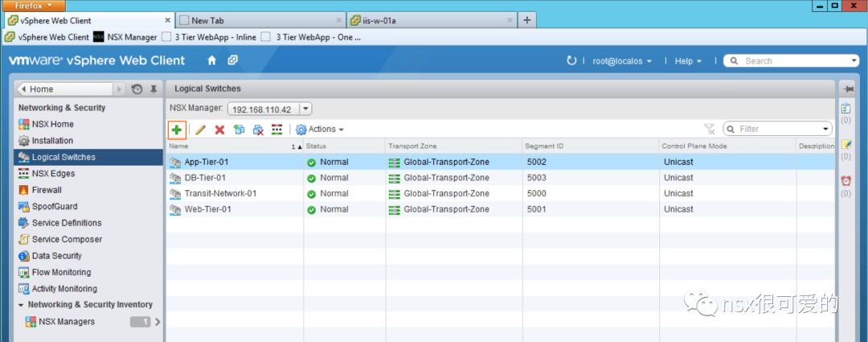Select the DB-Tier-01 logical switch row
This screenshot has height=342, width=868.
pyautogui.click(x=500, y=178)
